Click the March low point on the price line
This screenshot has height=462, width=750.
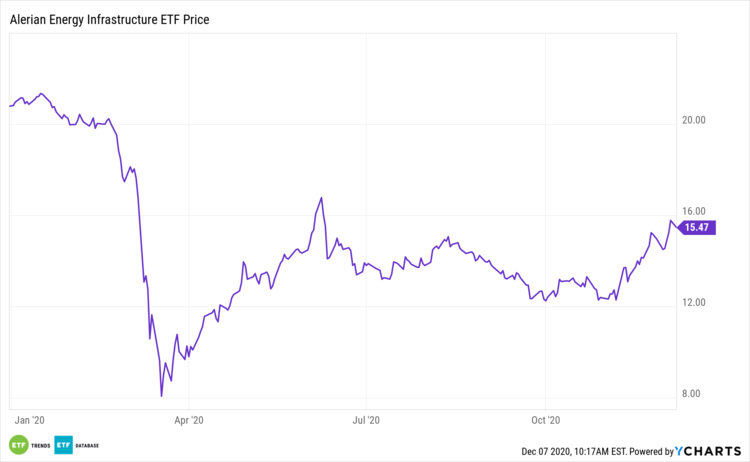tap(161, 396)
